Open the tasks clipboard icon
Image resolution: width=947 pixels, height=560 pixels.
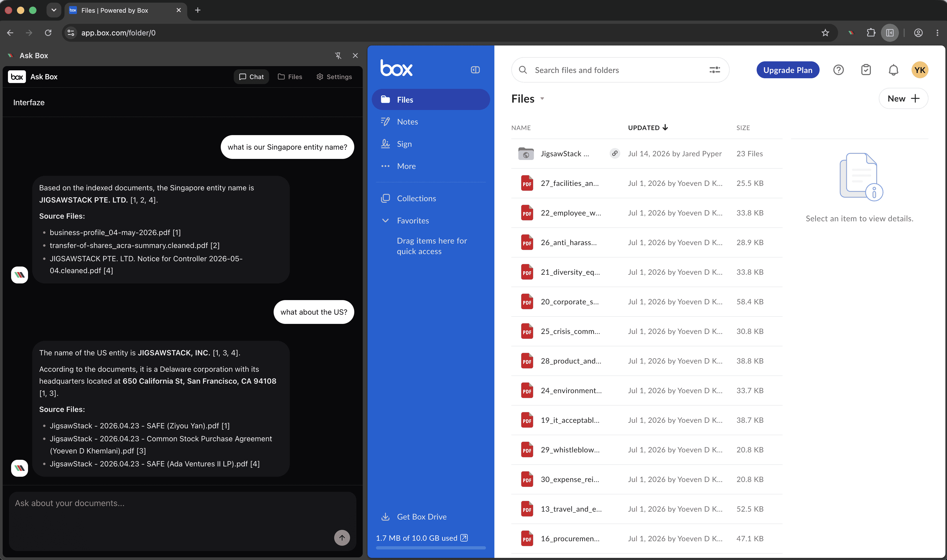866,70
